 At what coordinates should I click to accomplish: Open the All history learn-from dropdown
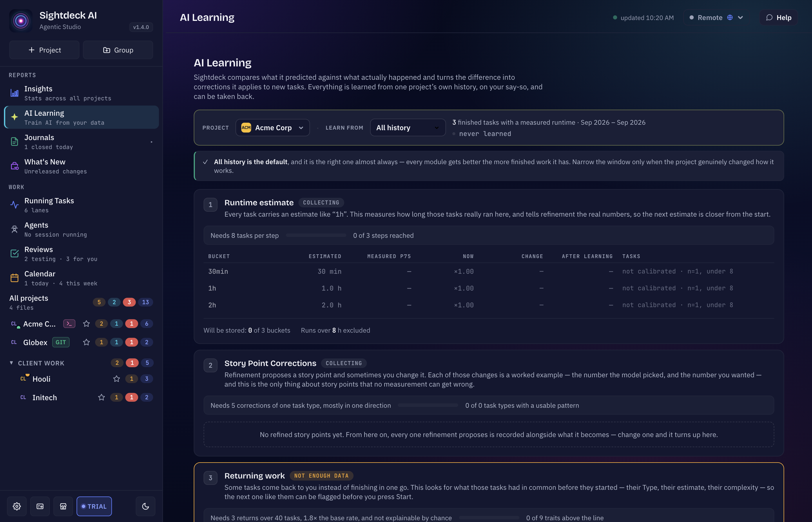tap(408, 127)
